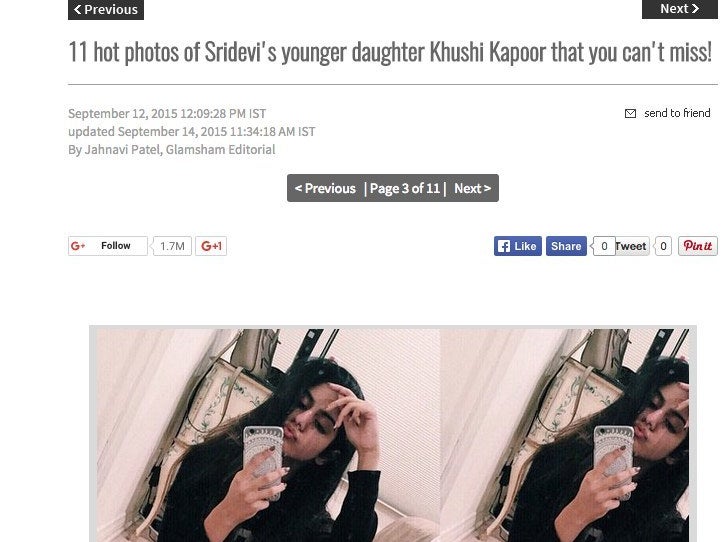
Task: Click the top black Next chevron button
Action: coord(680,9)
